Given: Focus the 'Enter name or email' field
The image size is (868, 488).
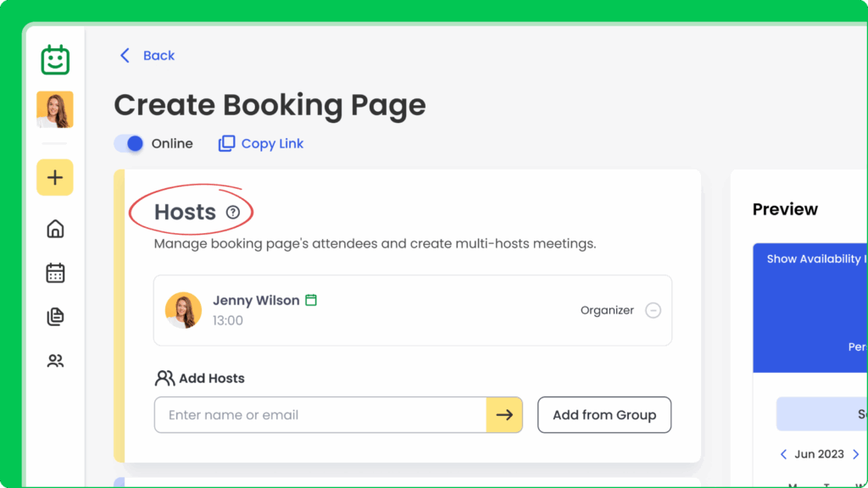Looking at the screenshot, I should pos(320,415).
